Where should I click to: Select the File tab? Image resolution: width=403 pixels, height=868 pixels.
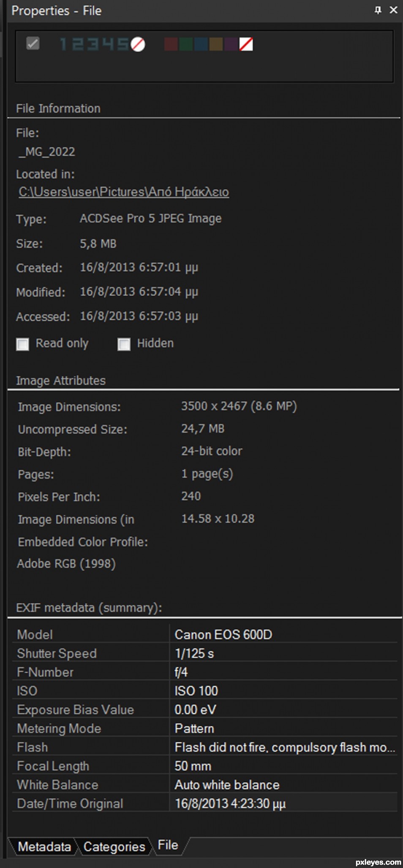pos(168,845)
